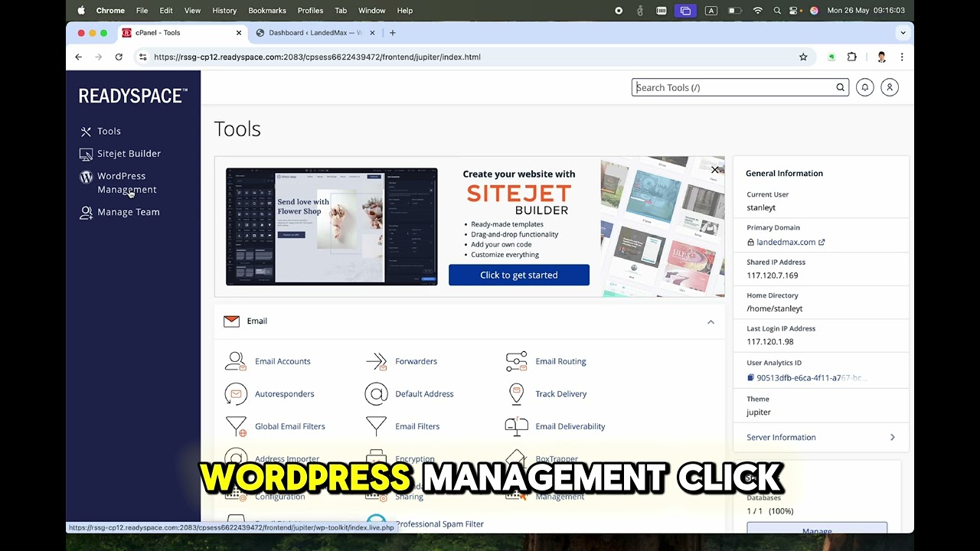The image size is (980, 551).
Task: Click the date and time clock
Action: (x=866, y=11)
